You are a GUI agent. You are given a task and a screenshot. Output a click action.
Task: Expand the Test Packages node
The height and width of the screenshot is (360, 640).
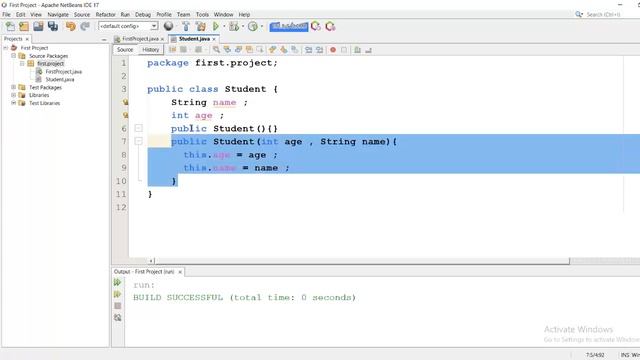click(14, 87)
